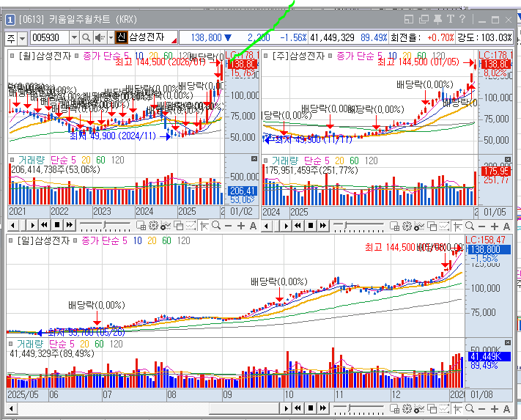Click the speaker sound icon in toolbar

click(100, 38)
